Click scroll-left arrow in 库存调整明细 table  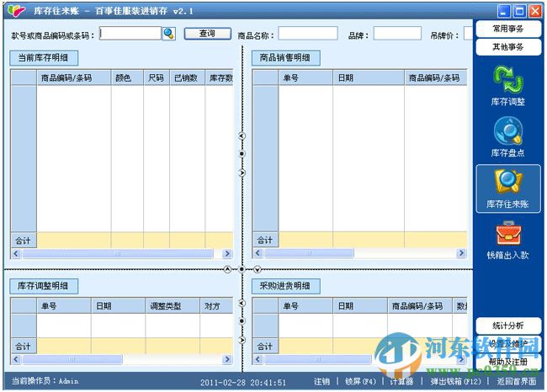16,359
